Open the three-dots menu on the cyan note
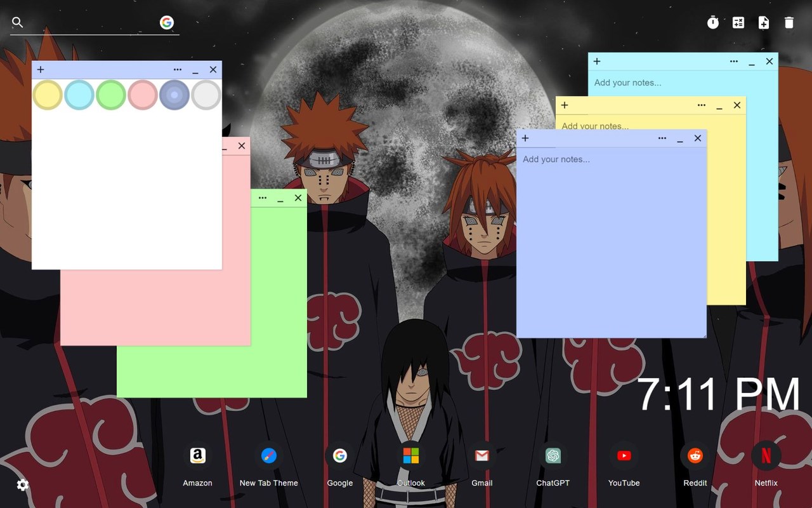 734,62
